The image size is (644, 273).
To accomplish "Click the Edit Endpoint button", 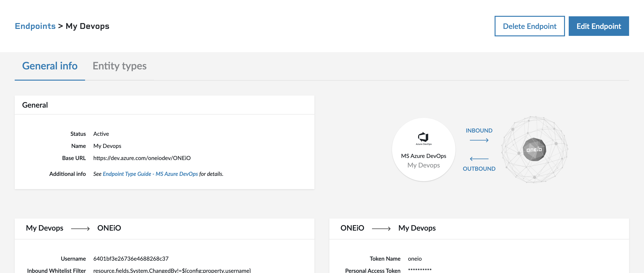I will point(599,26).
